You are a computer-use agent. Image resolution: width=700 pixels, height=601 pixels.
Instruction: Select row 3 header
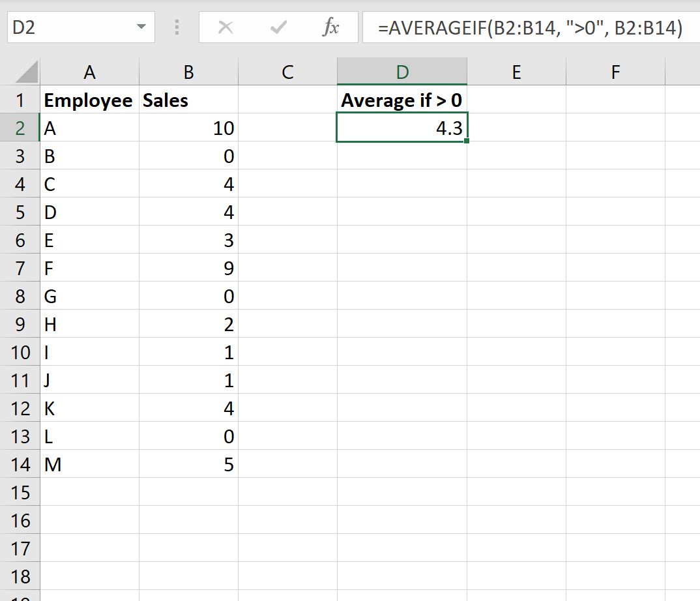point(20,156)
